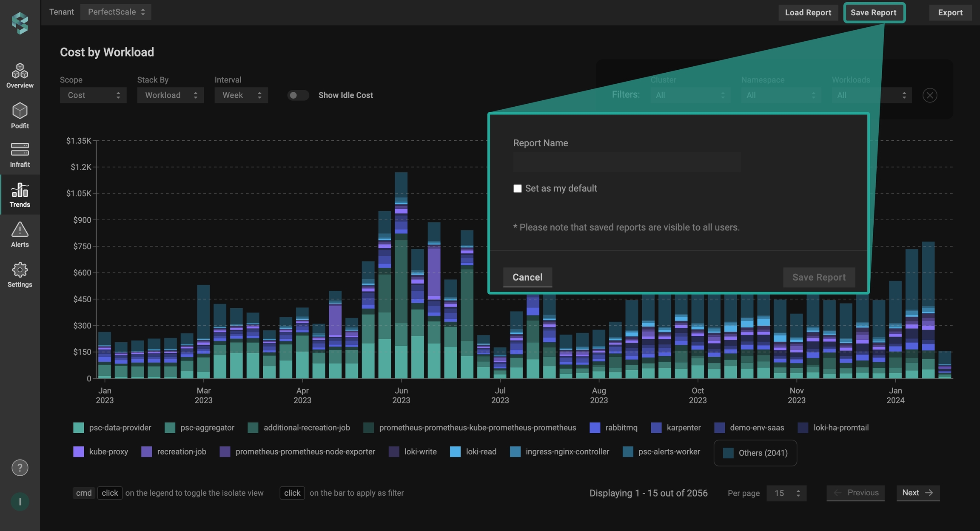Click the help question mark icon

20,468
